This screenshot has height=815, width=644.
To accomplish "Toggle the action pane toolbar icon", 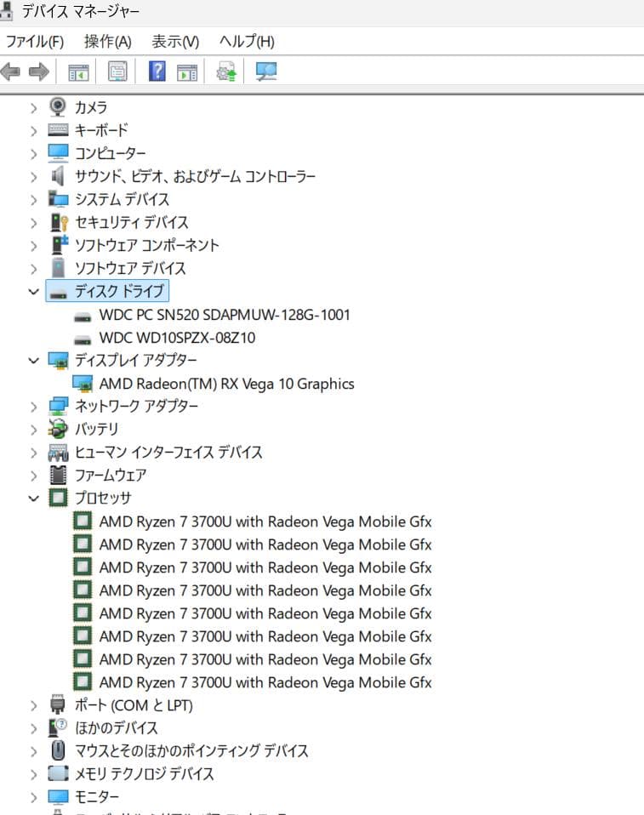I will pyautogui.click(x=187, y=71).
